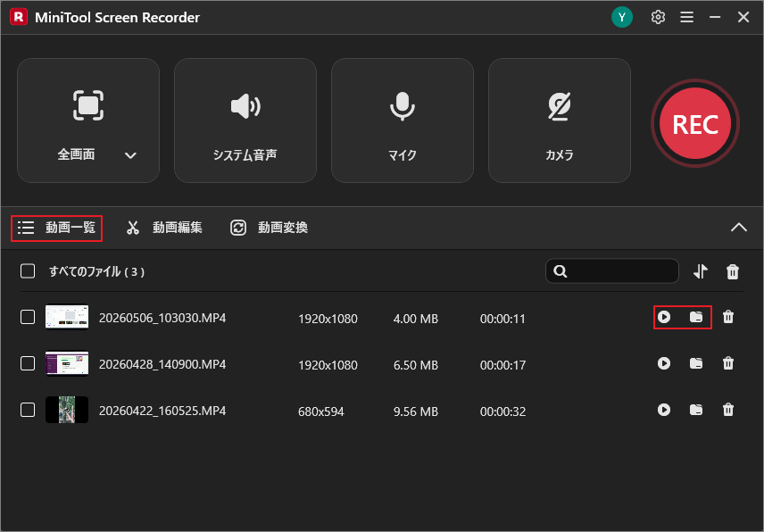
Task: Check the box for 20260428_140900.MP4
Action: (28, 363)
